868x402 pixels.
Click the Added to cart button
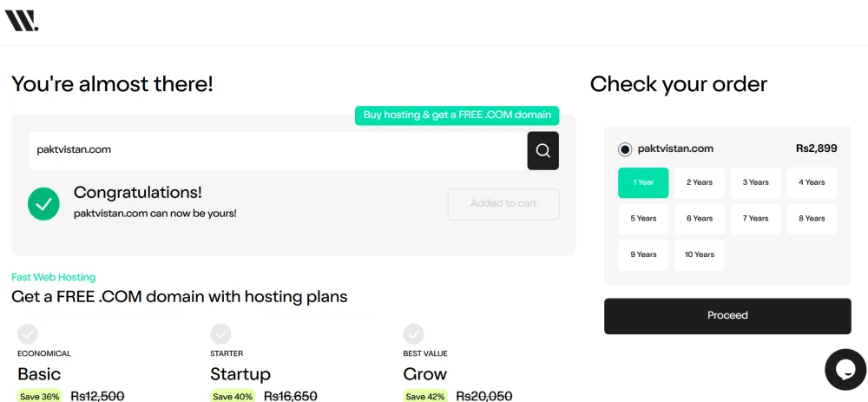tap(503, 204)
